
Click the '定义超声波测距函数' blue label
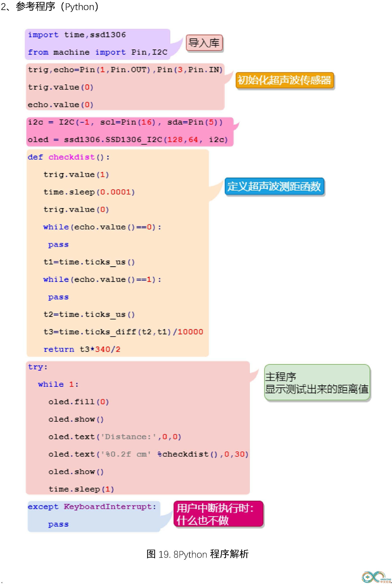[274, 186]
